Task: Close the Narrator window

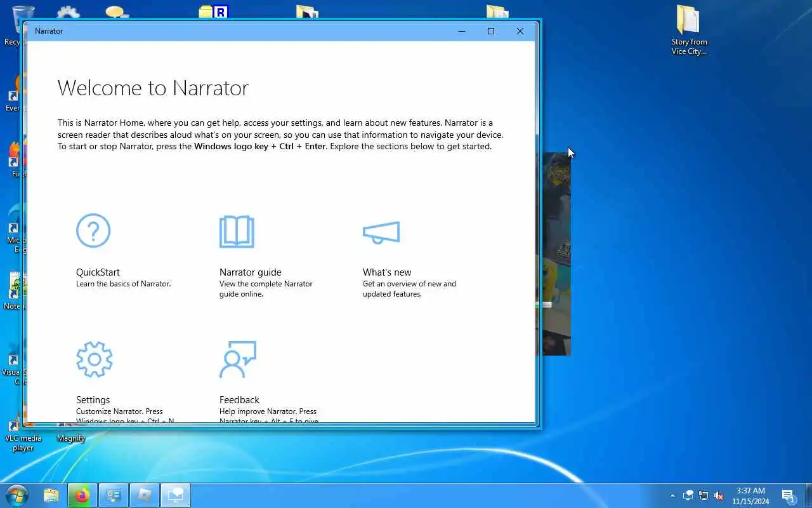Action: 520,31
